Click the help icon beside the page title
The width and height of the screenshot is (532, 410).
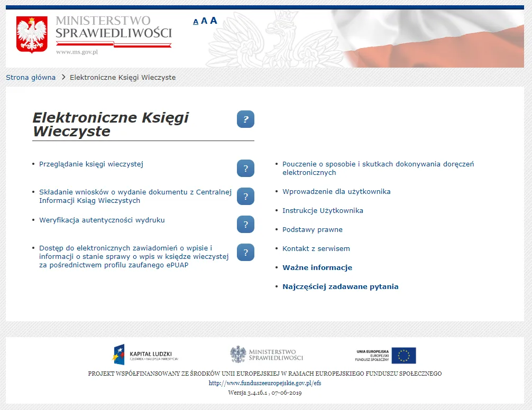tap(245, 119)
